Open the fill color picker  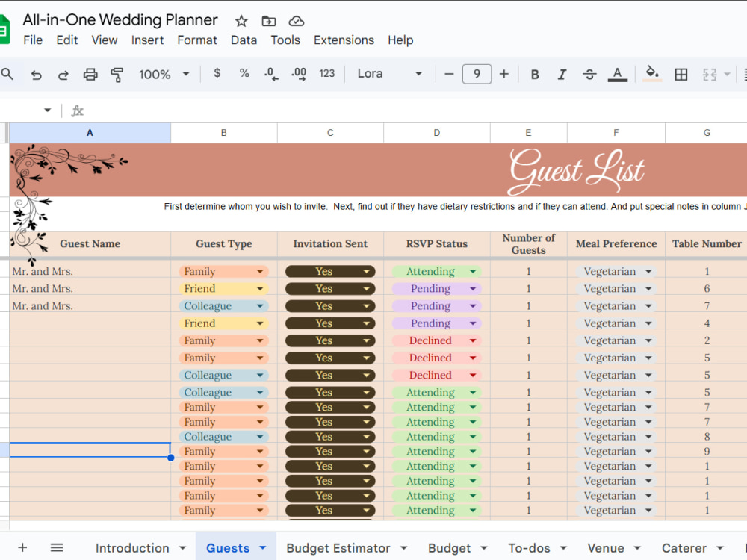652,74
